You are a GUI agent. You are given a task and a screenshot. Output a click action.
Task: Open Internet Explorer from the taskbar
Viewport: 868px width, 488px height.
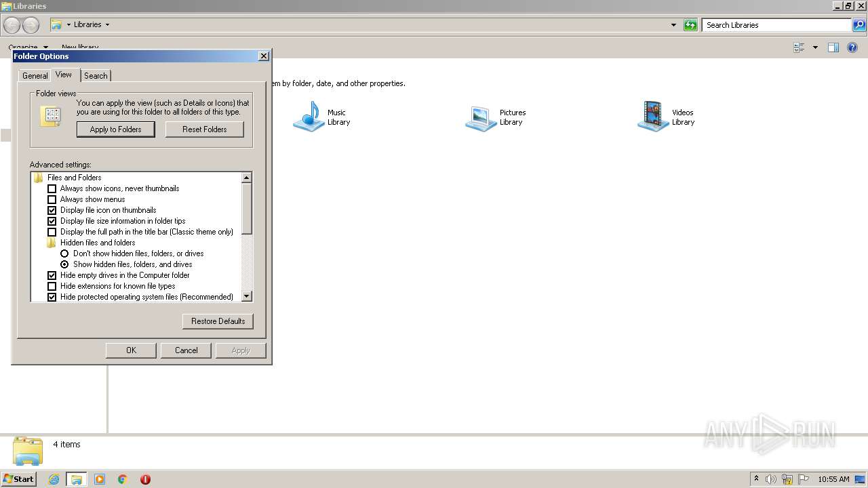tap(54, 479)
